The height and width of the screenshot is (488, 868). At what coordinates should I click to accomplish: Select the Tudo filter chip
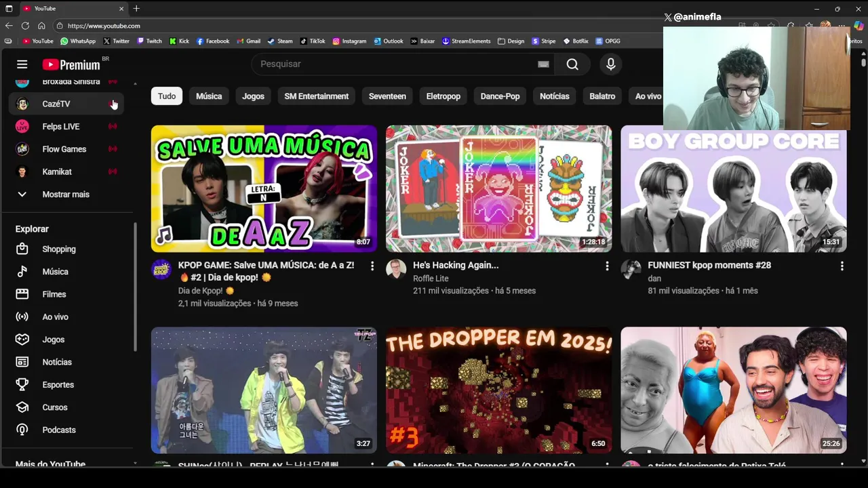pyautogui.click(x=167, y=96)
